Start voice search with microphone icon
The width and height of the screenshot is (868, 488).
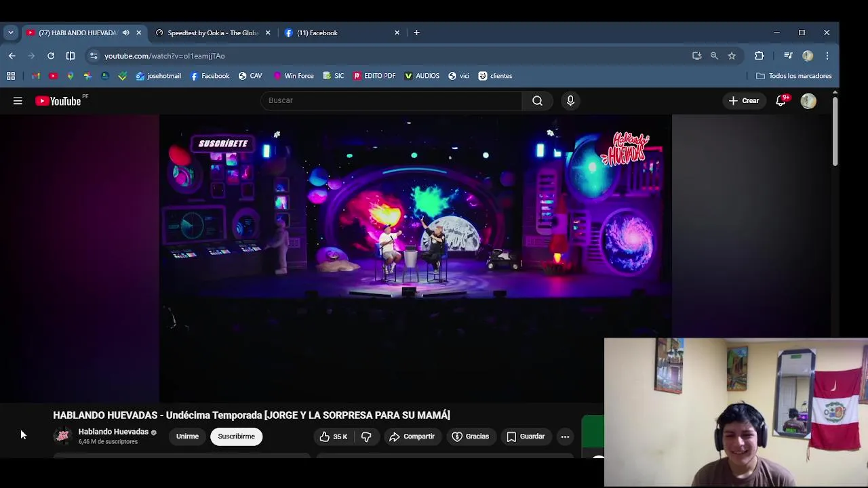point(570,100)
